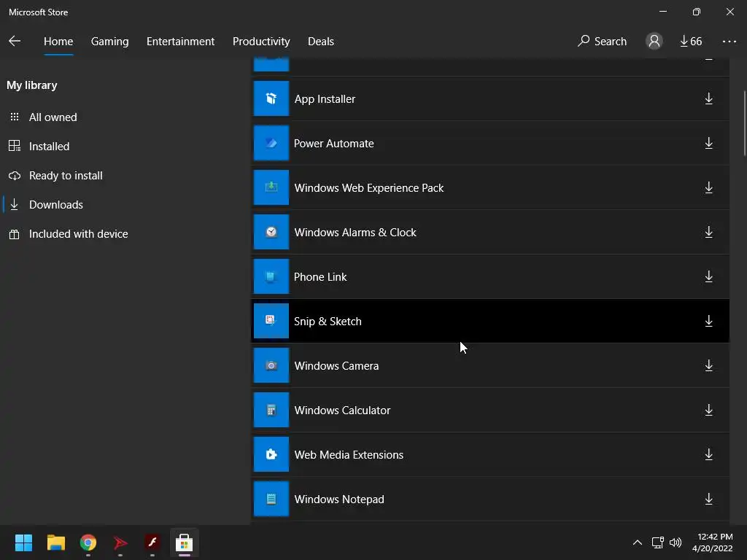The height and width of the screenshot is (560, 747).
Task: Click Windows Alarms & Clock name text
Action: 355,233
